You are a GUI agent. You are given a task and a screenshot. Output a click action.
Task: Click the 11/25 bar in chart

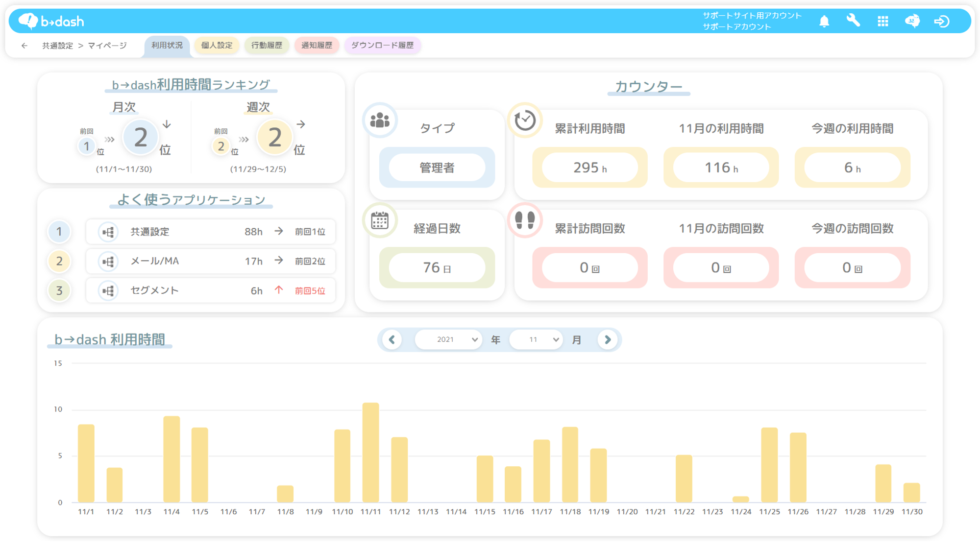click(770, 465)
